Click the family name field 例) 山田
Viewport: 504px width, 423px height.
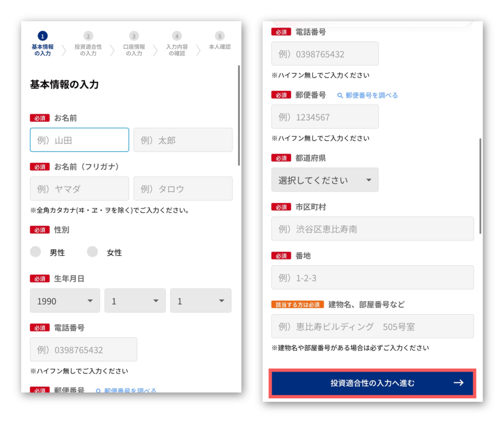click(79, 140)
